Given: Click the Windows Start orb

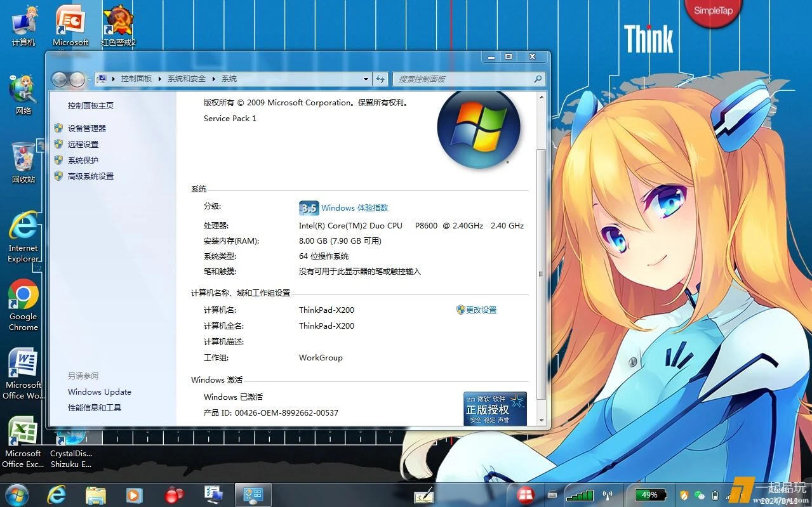Looking at the screenshot, I should [17, 494].
